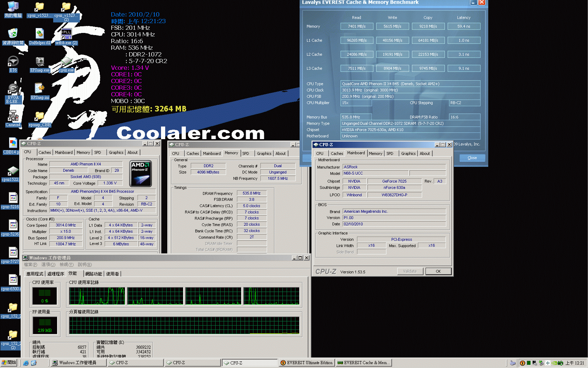
Task: Open Task Manager File menu (檔案)
Action: tap(30, 265)
